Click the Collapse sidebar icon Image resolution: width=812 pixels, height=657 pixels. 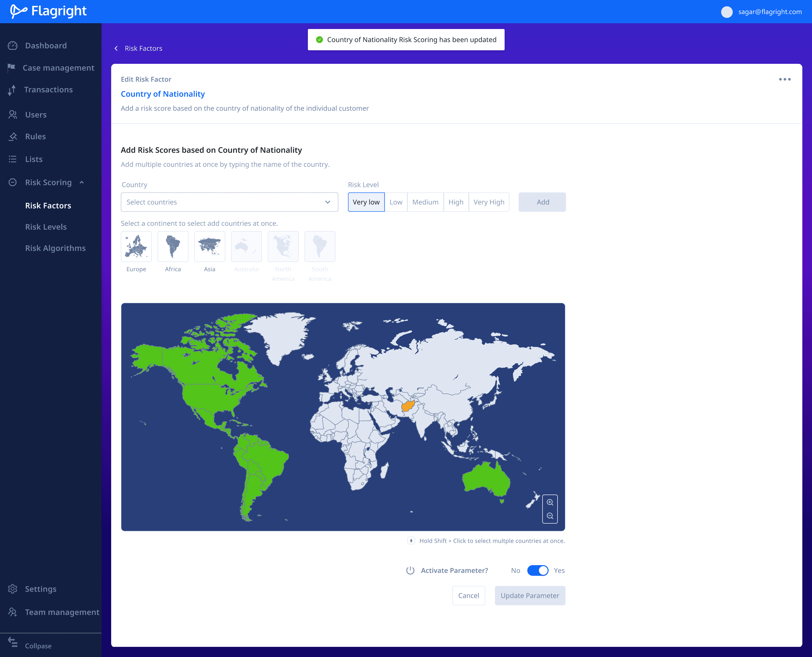[13, 642]
